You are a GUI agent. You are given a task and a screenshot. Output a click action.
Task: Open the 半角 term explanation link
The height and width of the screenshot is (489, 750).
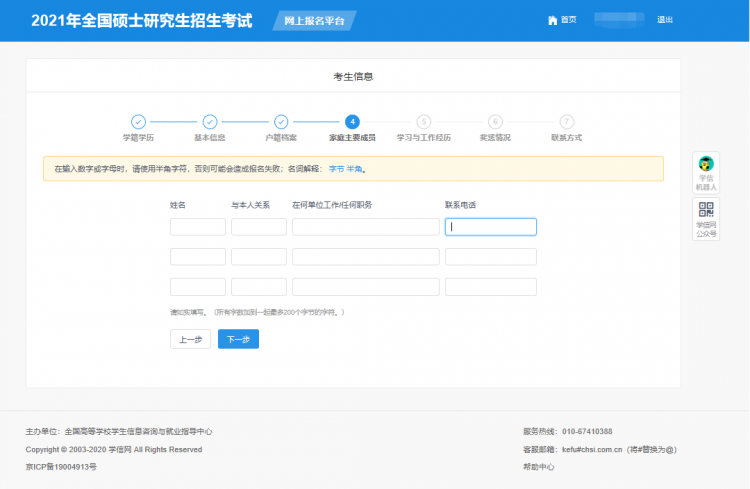coord(354,169)
